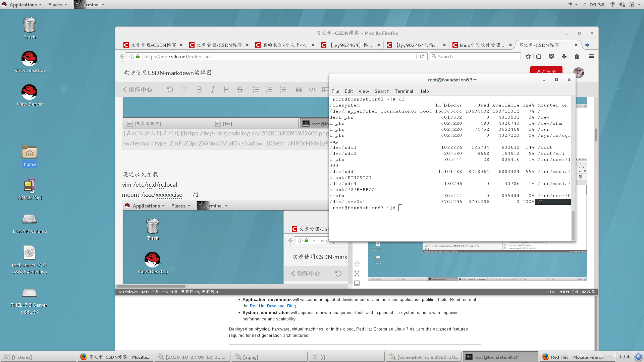Toggle italic formatting in the markdown editor
This screenshot has height=362, width=644.
coord(213,89)
